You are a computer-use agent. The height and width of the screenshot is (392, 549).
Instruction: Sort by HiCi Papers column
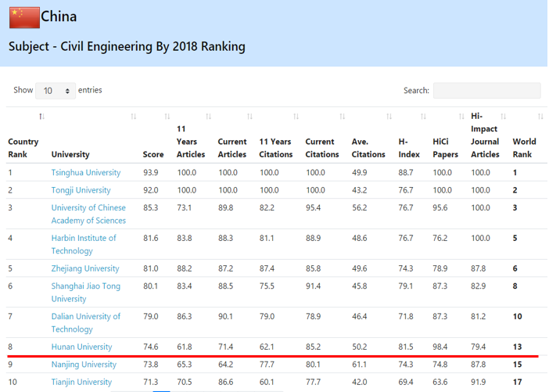point(445,148)
